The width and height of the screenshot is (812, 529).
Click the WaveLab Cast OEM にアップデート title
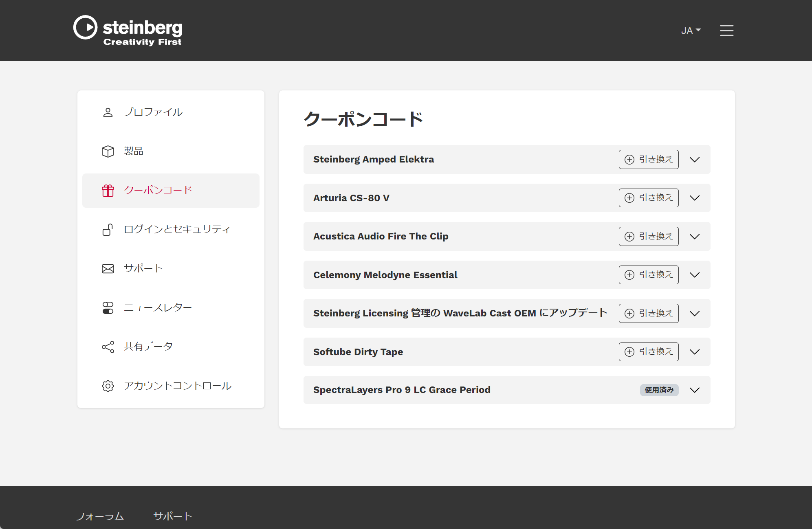(x=460, y=313)
